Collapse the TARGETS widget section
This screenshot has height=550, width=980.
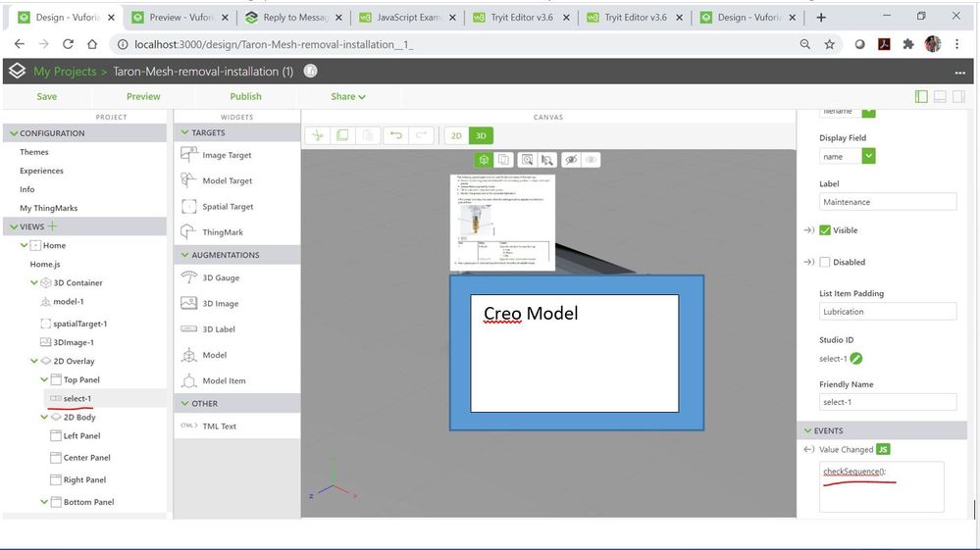[184, 132]
